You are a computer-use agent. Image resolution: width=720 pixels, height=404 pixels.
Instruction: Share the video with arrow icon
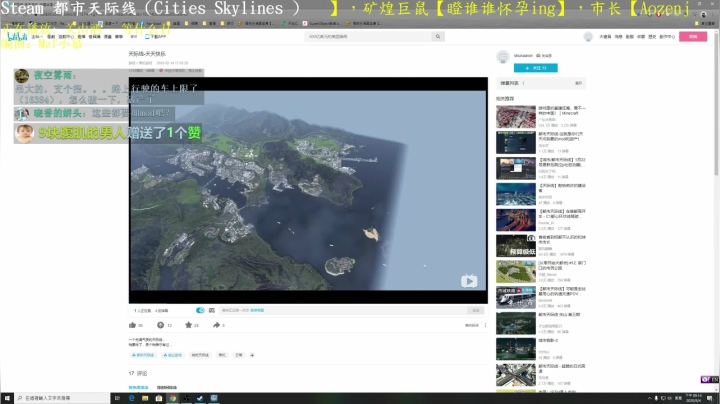tap(216, 325)
